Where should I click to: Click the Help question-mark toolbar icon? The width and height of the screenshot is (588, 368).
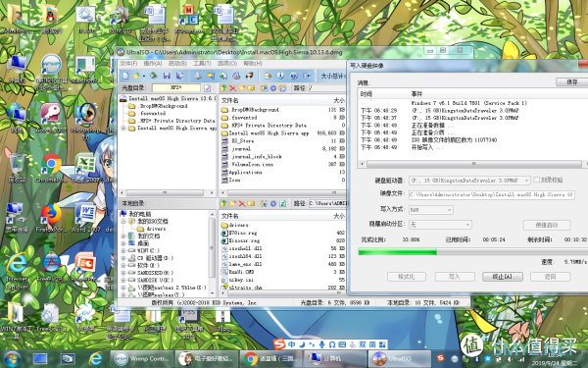click(294, 76)
